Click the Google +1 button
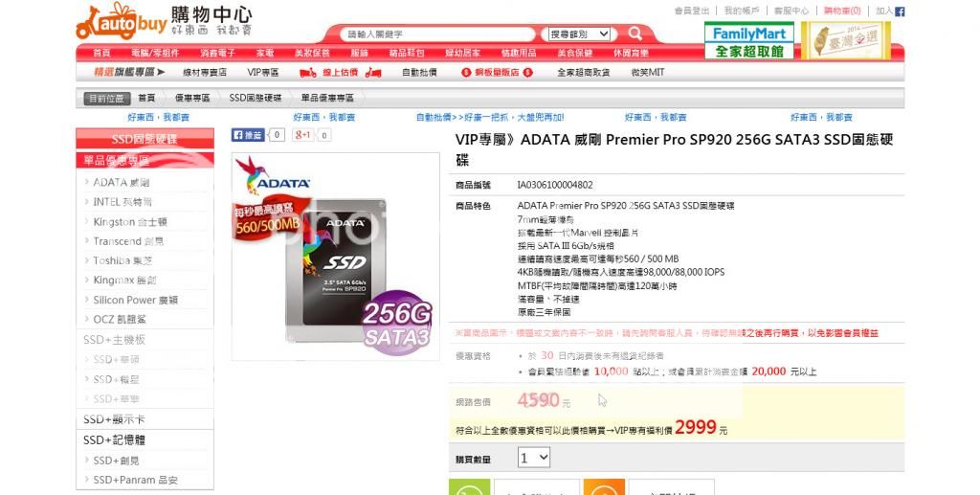Viewport: 980px width, 495px height. (x=303, y=134)
